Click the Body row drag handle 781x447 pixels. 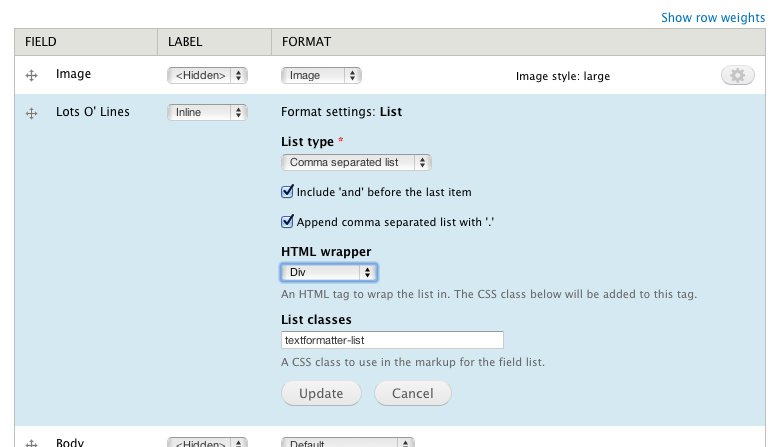tap(31, 442)
